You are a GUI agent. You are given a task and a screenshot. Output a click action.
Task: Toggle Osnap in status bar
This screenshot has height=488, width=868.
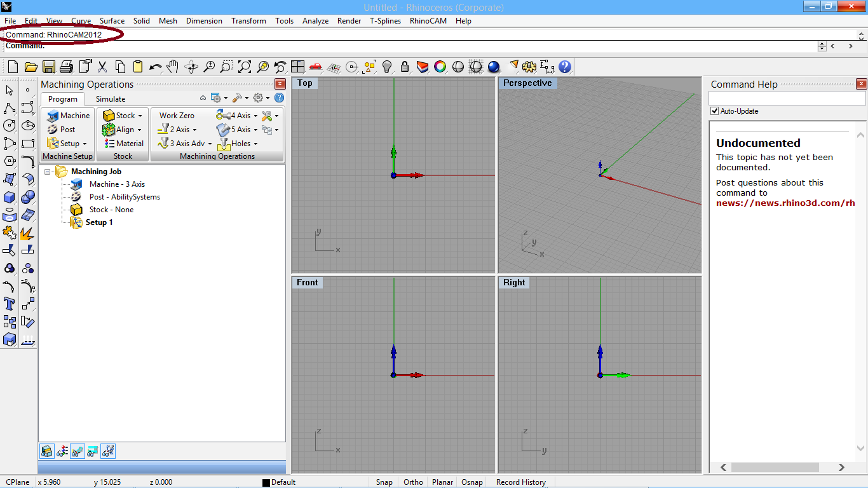click(472, 482)
